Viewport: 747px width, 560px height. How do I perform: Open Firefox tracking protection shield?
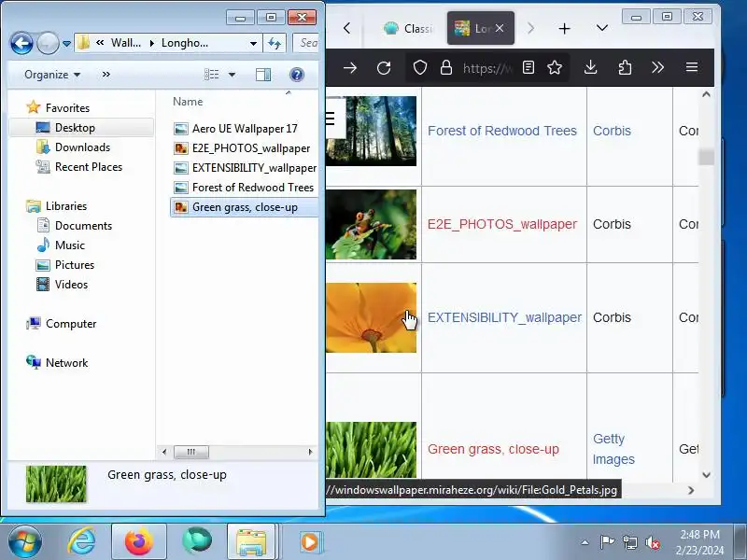tap(419, 67)
